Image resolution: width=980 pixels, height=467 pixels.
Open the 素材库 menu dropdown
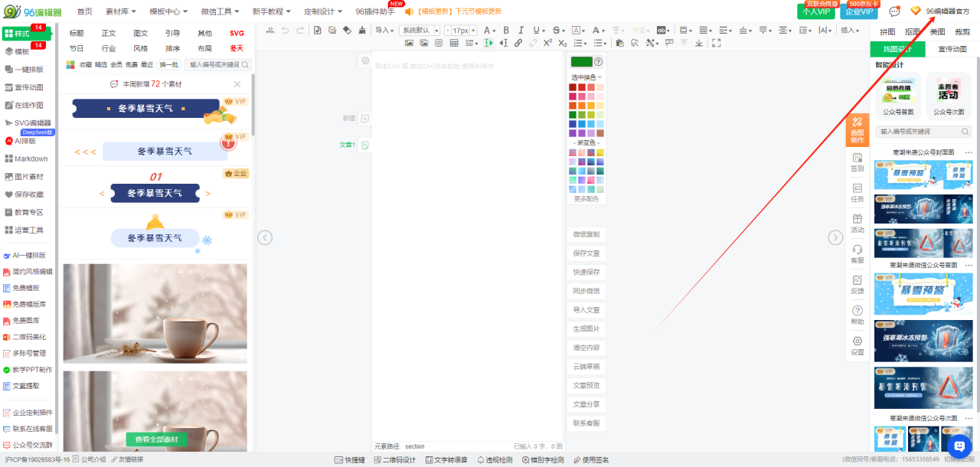pyautogui.click(x=121, y=11)
